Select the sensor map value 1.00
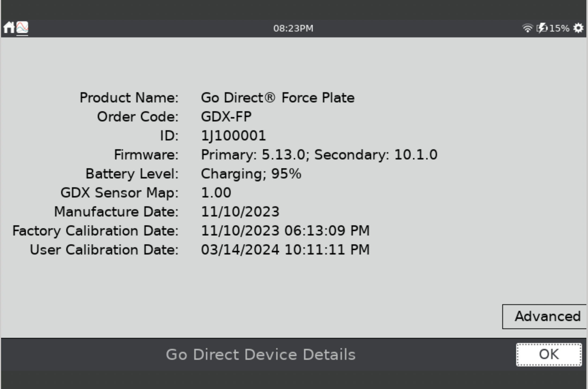The width and height of the screenshot is (588, 389). pyautogui.click(x=216, y=193)
